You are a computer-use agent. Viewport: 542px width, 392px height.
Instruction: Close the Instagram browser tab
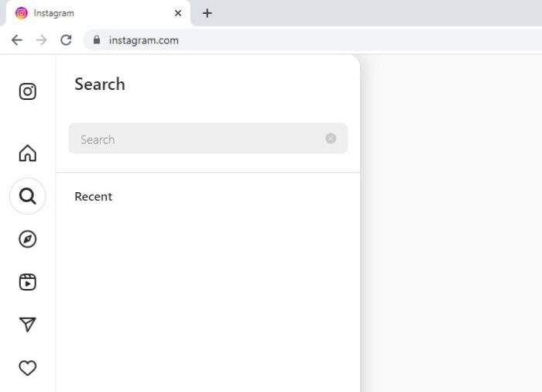click(x=178, y=13)
